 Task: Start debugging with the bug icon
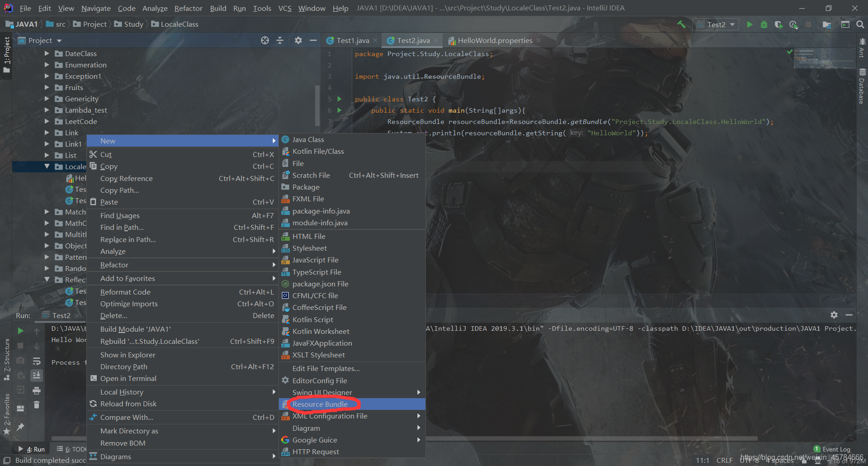pyautogui.click(x=764, y=24)
